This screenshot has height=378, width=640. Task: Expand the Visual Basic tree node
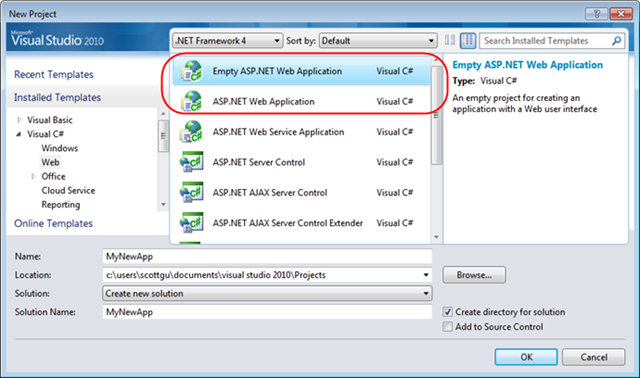point(19,120)
